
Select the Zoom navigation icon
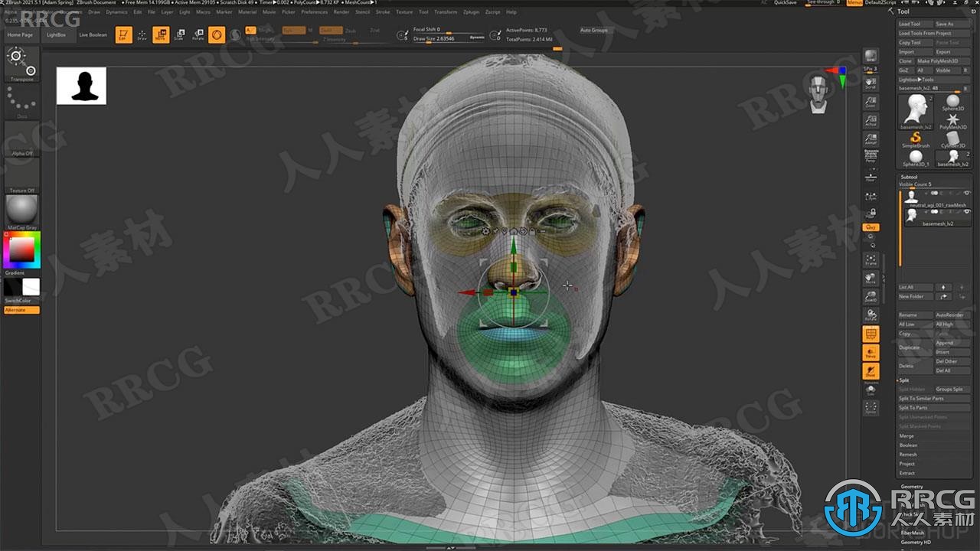tap(871, 101)
